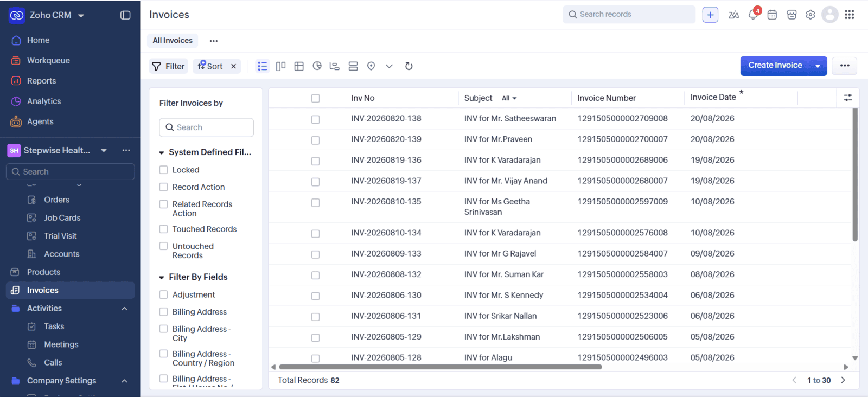
Task: Go to next page of records
Action: 843,380
